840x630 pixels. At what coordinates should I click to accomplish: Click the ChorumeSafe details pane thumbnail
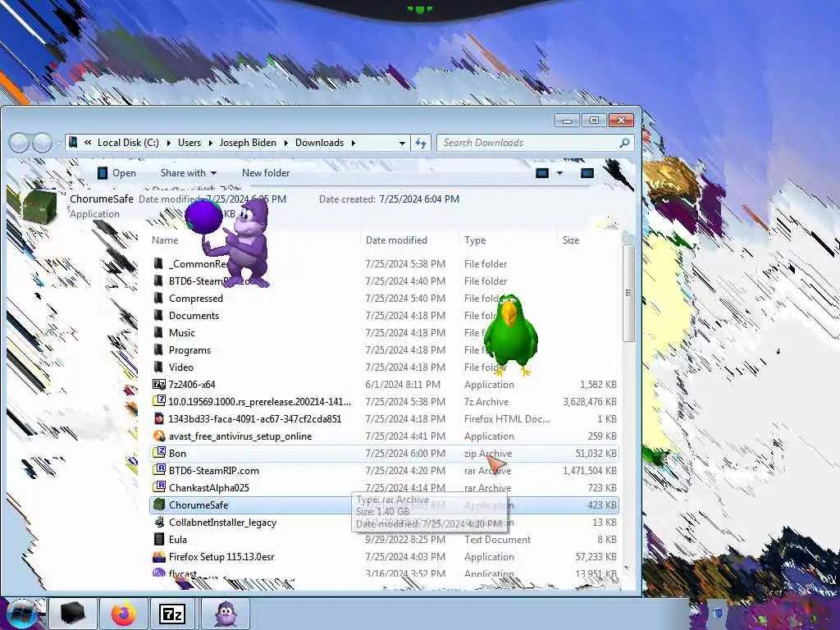coord(39,206)
